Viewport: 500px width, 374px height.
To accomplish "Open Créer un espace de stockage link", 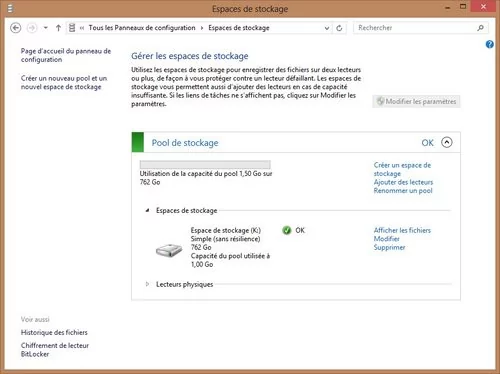I will pyautogui.click(x=402, y=169).
